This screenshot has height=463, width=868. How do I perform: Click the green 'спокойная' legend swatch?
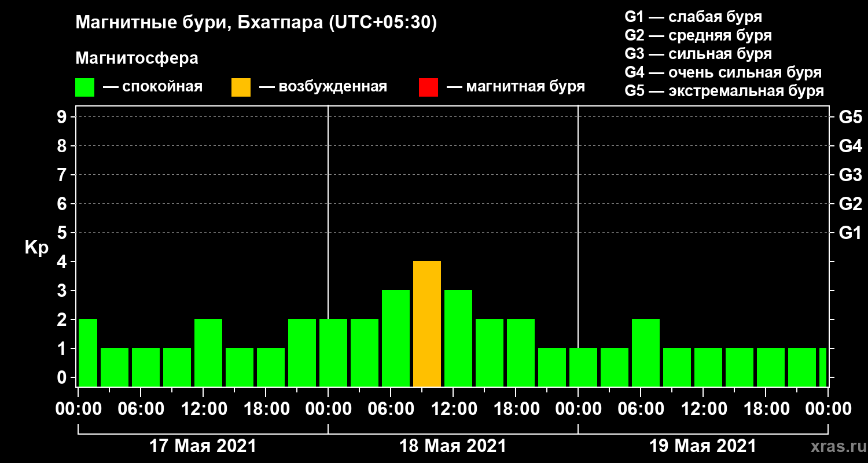click(x=84, y=87)
